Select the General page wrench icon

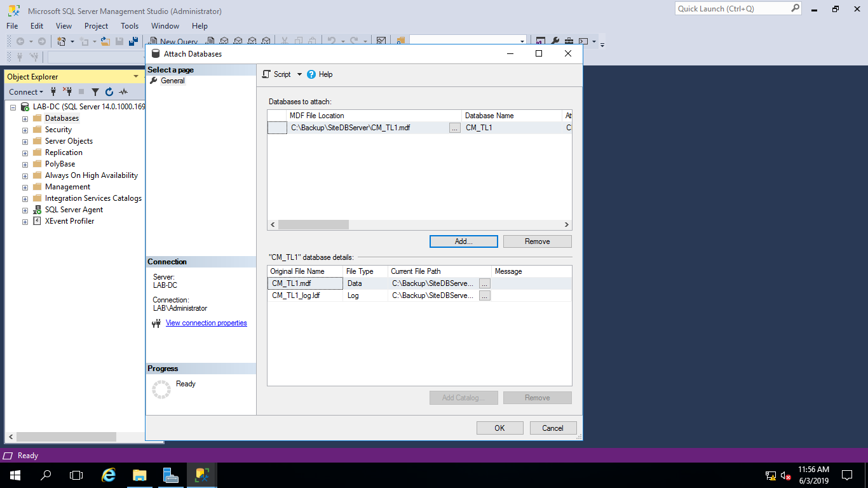pos(153,81)
